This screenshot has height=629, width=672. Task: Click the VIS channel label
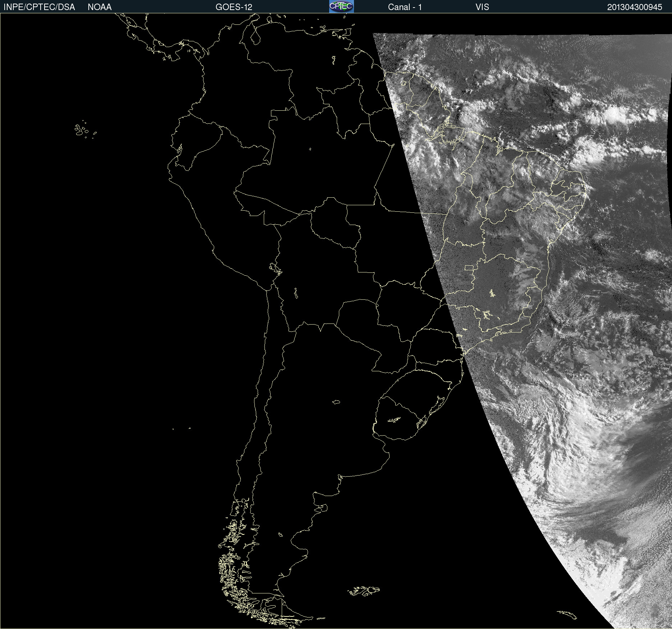(x=482, y=7)
